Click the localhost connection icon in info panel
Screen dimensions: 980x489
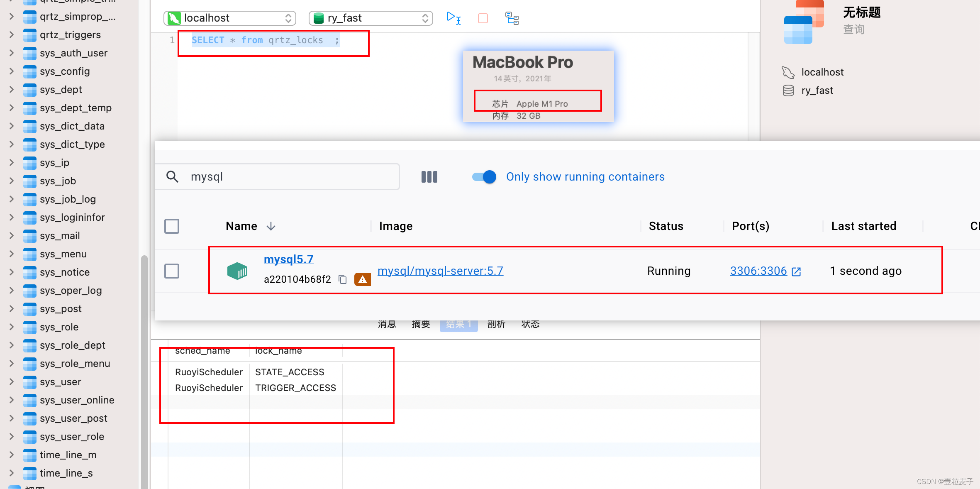[788, 72]
